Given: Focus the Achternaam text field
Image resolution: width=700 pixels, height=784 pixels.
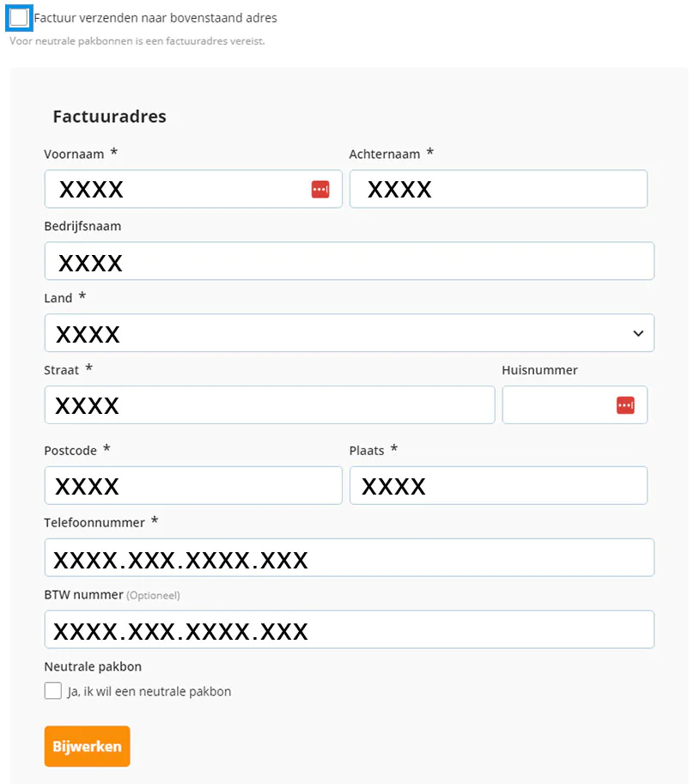Looking at the screenshot, I should tap(498, 189).
